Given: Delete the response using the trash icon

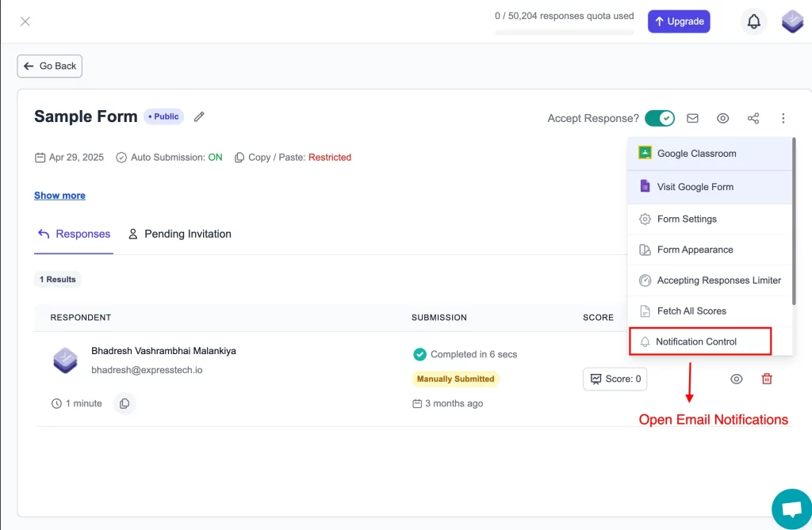Looking at the screenshot, I should point(767,379).
